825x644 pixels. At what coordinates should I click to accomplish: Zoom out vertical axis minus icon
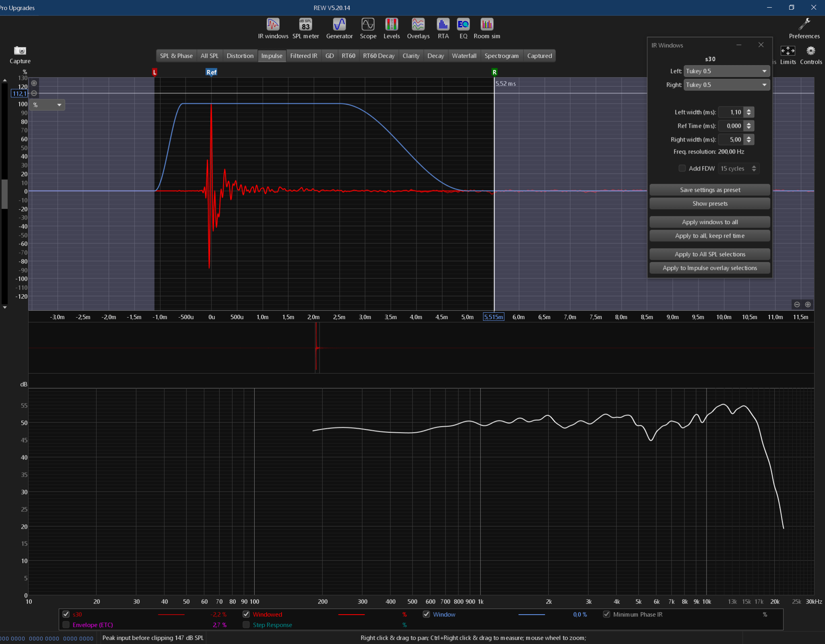34,93
